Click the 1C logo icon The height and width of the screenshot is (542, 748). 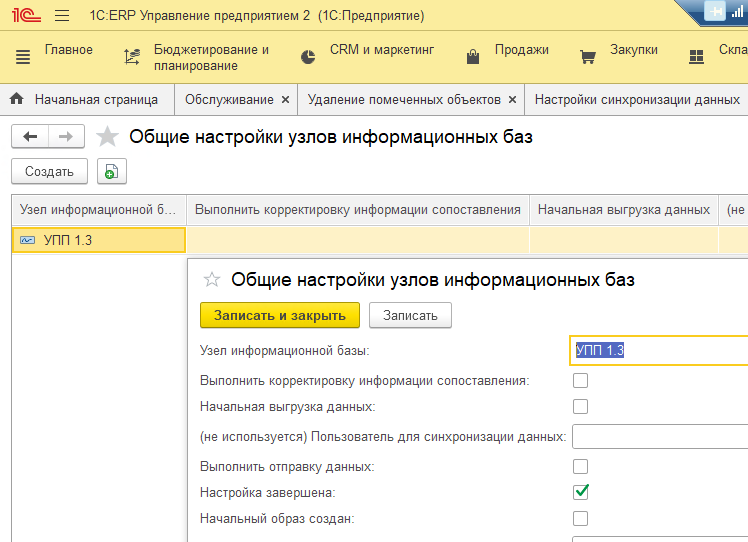[x=26, y=15]
